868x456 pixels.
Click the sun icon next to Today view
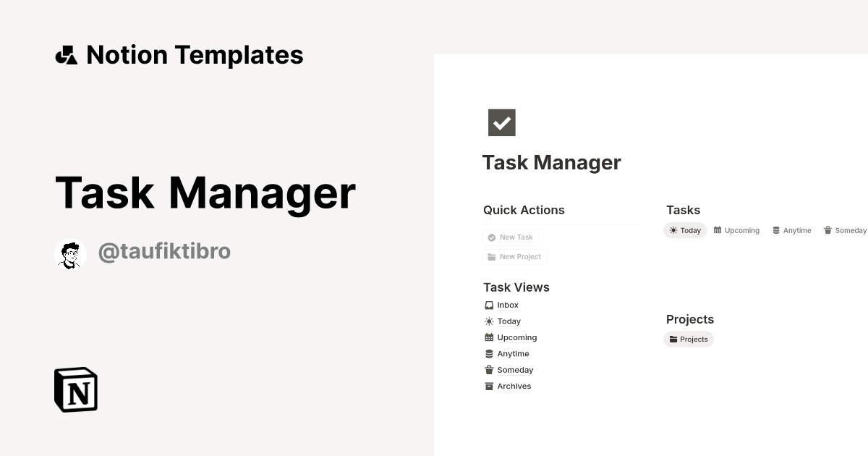(489, 321)
